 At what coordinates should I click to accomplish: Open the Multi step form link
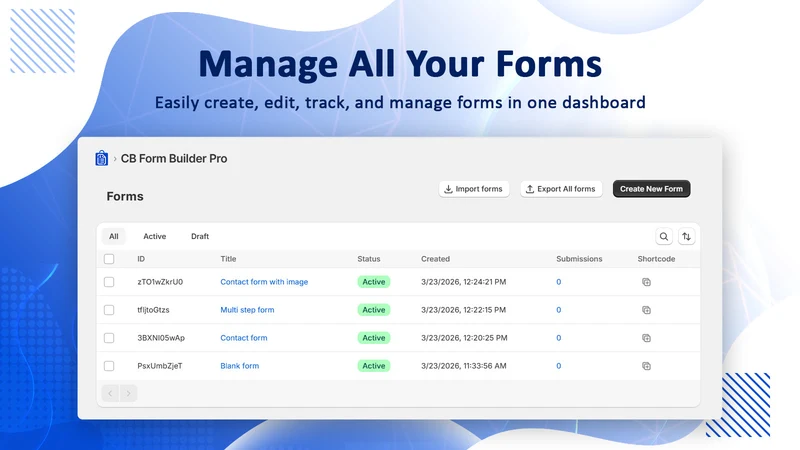[247, 310]
